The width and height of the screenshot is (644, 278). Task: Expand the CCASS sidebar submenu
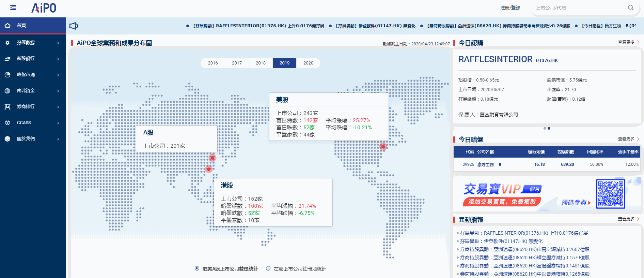[58, 123]
